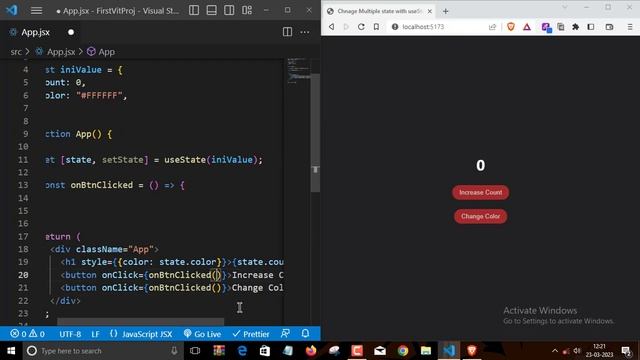Click App.jsx in the breadcrumb
Screen dimensions: 640x360
click(61, 52)
